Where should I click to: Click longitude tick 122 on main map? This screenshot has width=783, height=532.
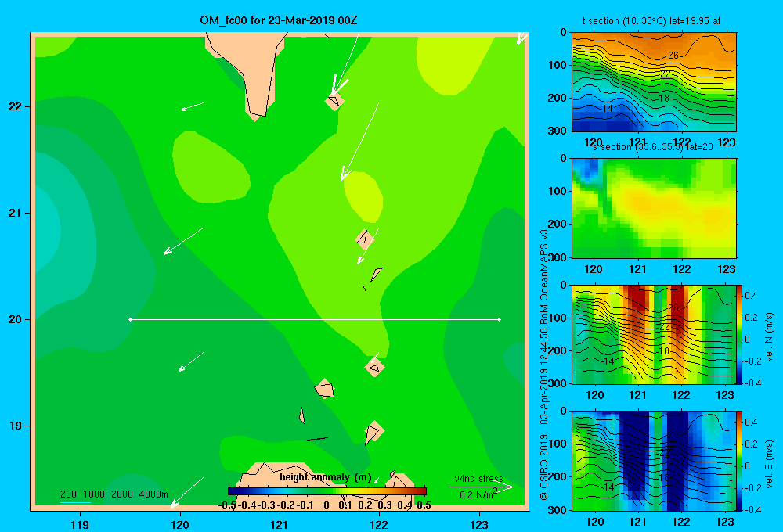pyautogui.click(x=379, y=524)
